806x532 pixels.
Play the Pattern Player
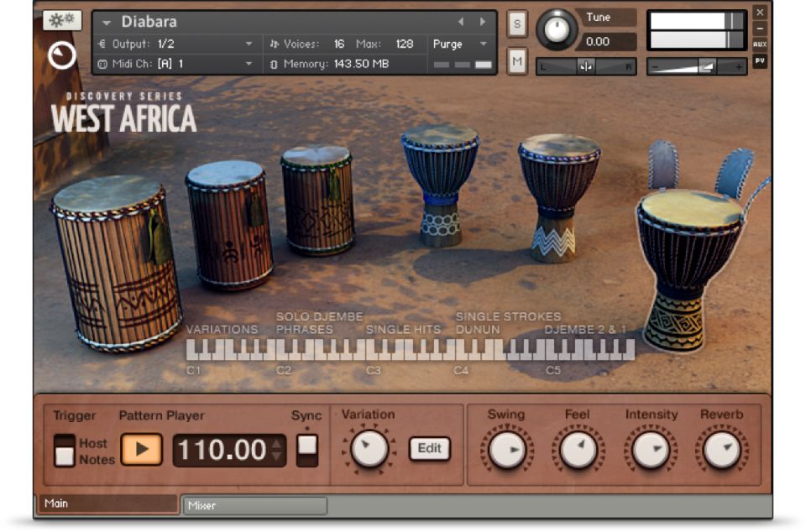coord(141,450)
